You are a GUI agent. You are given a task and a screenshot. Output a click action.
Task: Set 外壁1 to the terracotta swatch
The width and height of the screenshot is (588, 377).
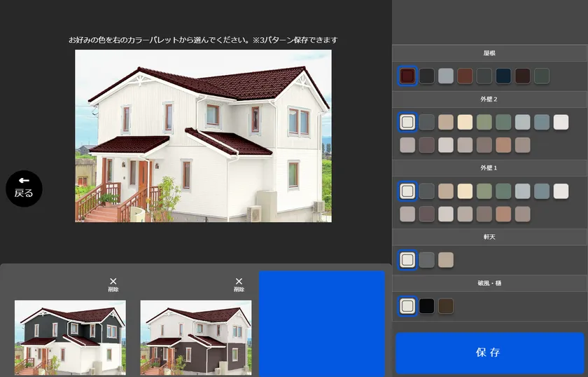(x=503, y=214)
